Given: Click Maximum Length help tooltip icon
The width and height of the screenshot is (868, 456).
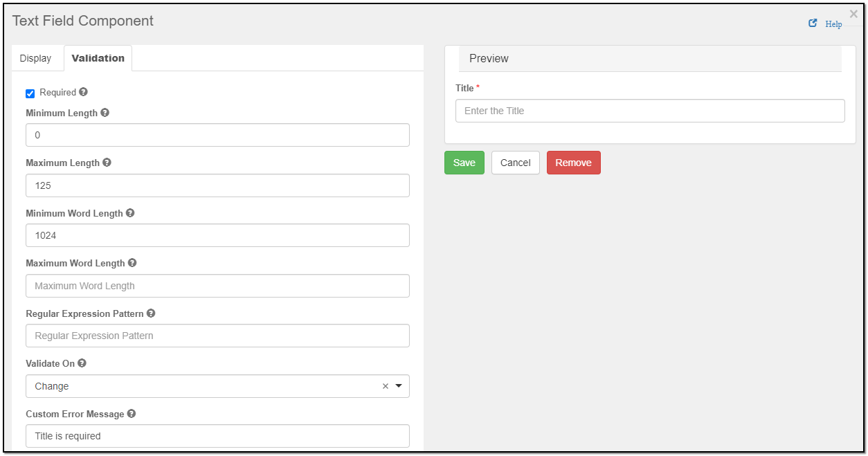Looking at the screenshot, I should tap(107, 163).
